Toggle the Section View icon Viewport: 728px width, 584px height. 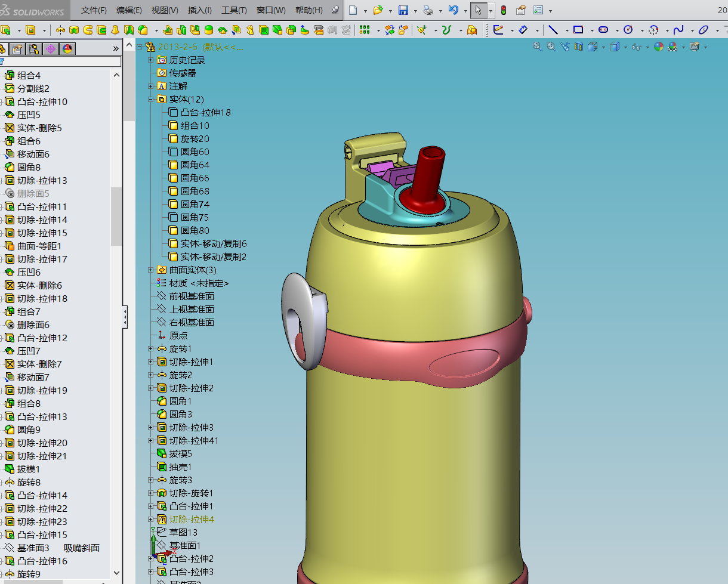click(578, 47)
